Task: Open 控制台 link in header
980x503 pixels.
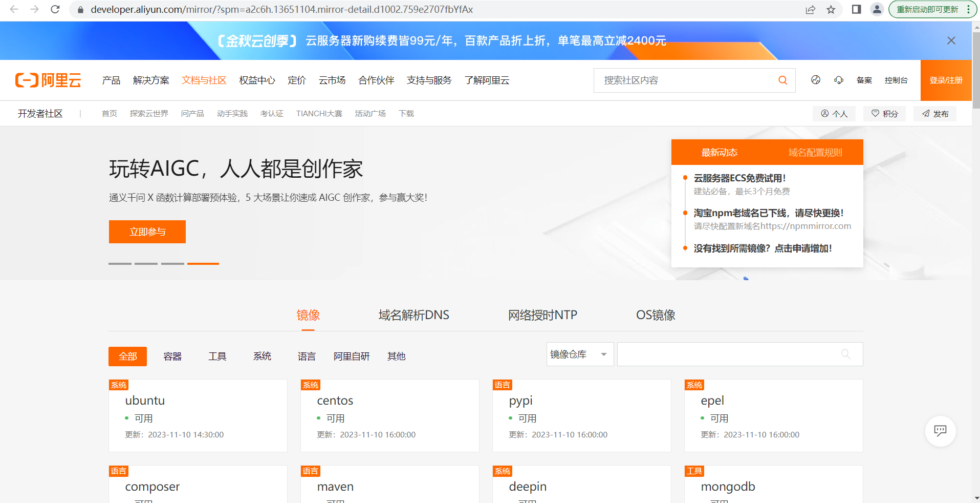Action: [x=896, y=80]
